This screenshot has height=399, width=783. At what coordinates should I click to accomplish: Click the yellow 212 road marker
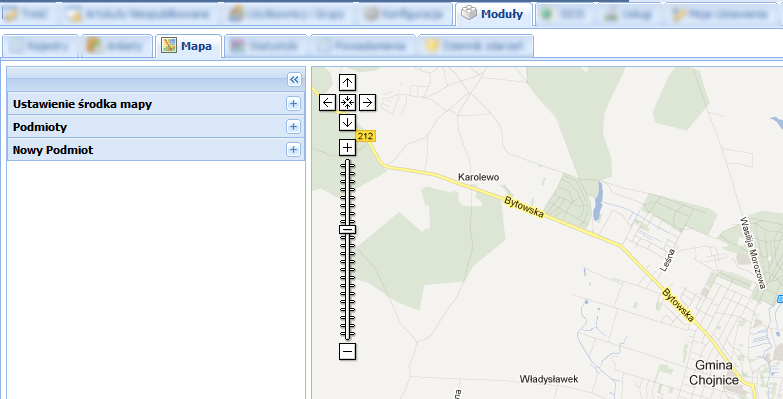coord(365,136)
